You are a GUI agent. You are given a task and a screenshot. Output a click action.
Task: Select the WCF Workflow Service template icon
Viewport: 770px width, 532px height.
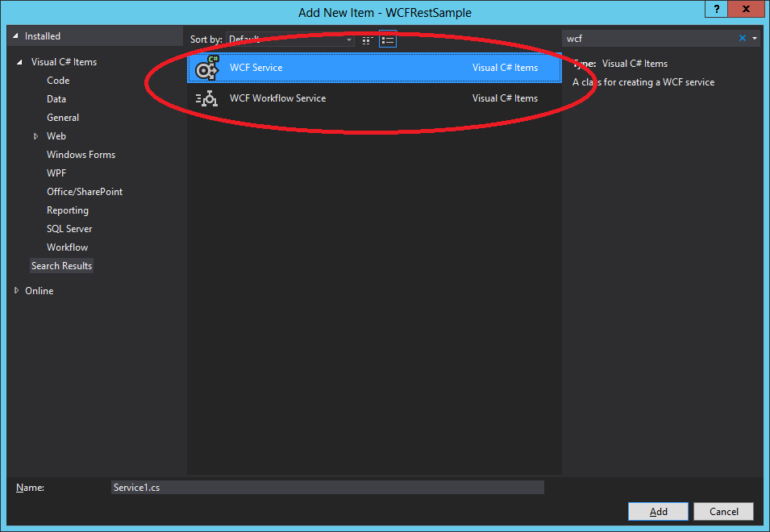click(206, 98)
